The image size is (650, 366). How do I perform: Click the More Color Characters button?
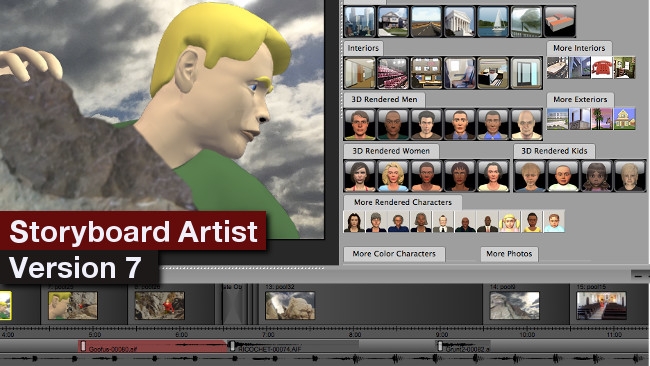[x=394, y=254]
